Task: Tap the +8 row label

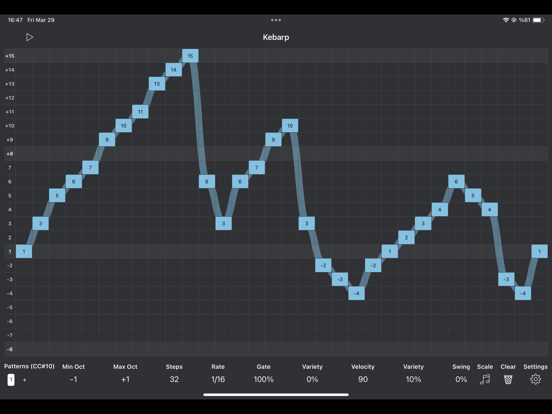Action: 10,153
